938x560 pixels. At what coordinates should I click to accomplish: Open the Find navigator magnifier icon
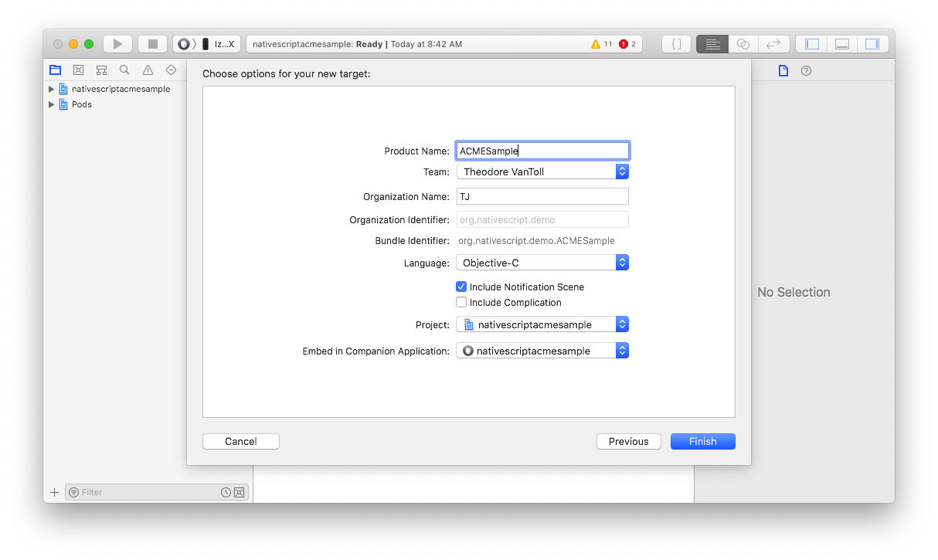click(x=124, y=70)
